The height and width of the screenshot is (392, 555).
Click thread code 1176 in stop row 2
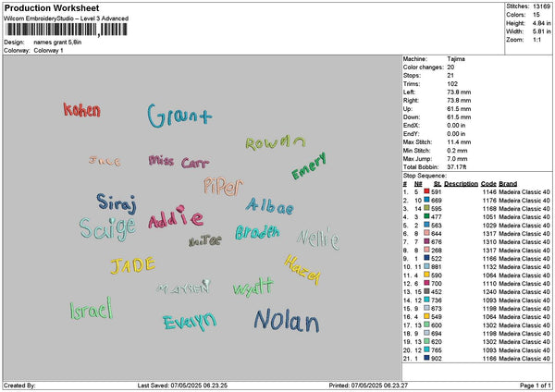click(x=489, y=201)
